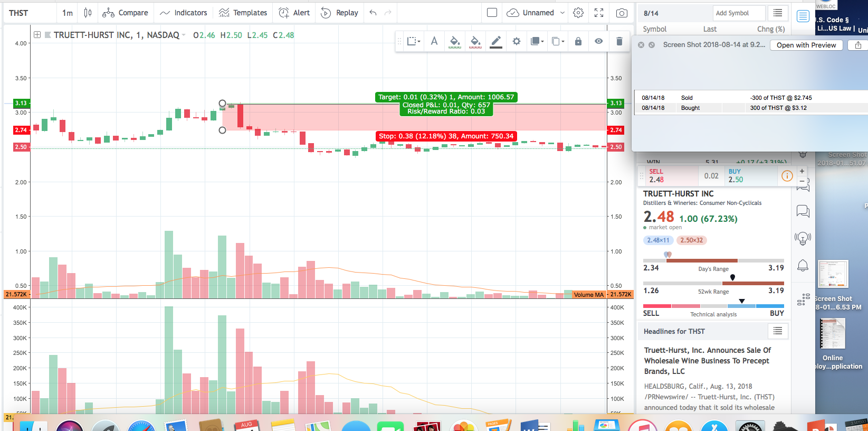This screenshot has width=868, height=431.
Task: Start bar Replay mode
Action: coord(339,13)
